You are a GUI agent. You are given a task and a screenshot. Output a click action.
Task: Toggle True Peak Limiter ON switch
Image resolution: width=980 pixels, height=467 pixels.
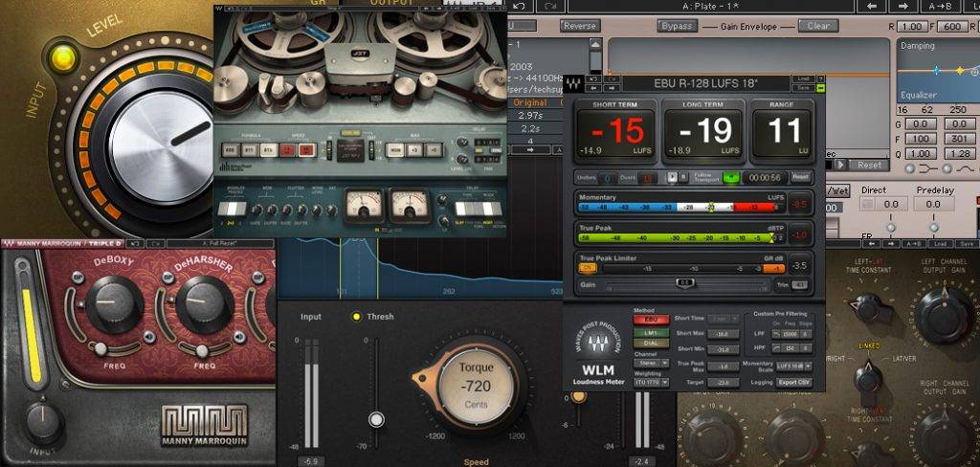tap(588, 268)
